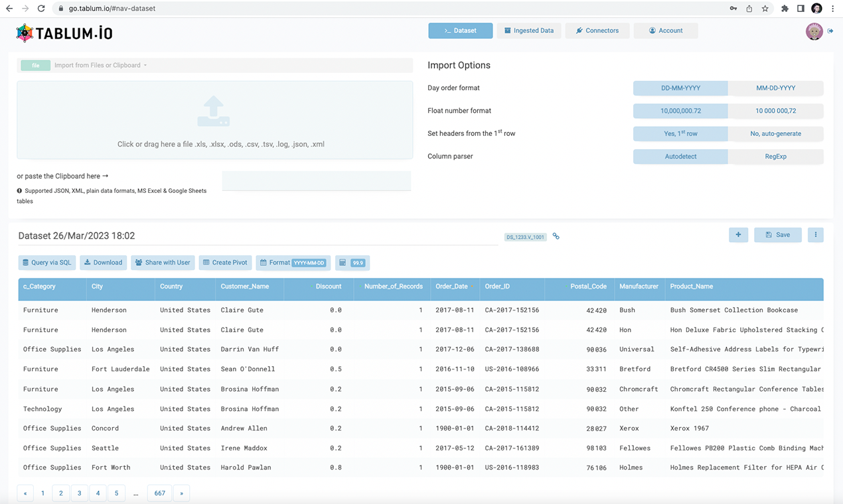Image resolution: width=843 pixels, height=504 pixels.
Task: Save the dataset
Action: [x=778, y=235]
